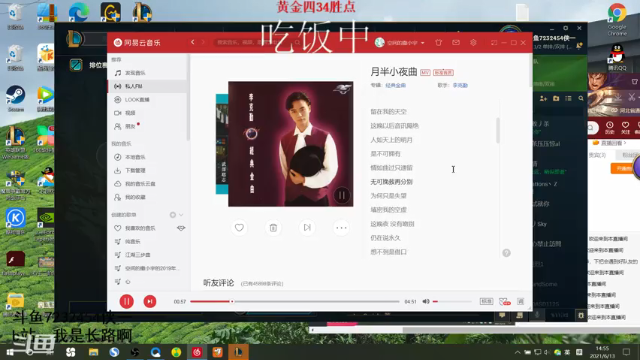The height and width of the screenshot is (360, 640).
Task: Click League client chat bubble icon at bottom
Action: 502,315
